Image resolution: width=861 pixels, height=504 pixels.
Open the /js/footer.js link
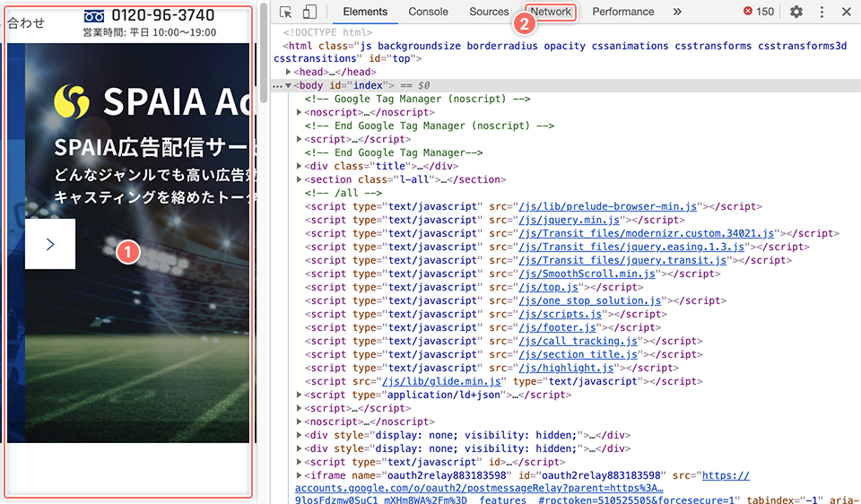tap(557, 327)
